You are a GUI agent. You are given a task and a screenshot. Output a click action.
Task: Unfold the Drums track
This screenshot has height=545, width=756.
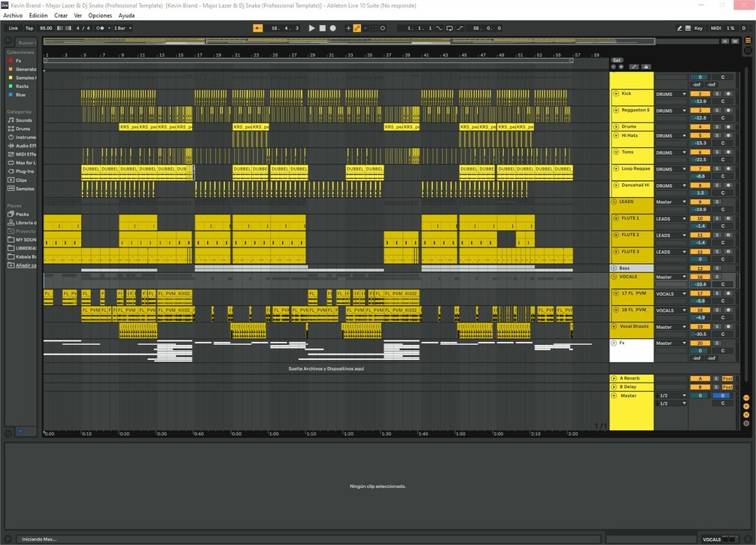coord(615,127)
